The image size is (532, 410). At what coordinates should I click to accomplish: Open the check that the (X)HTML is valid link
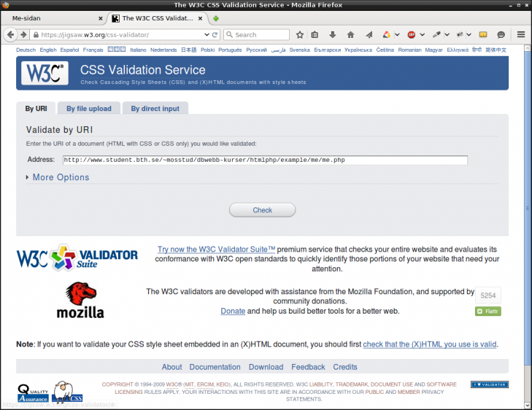click(430, 344)
